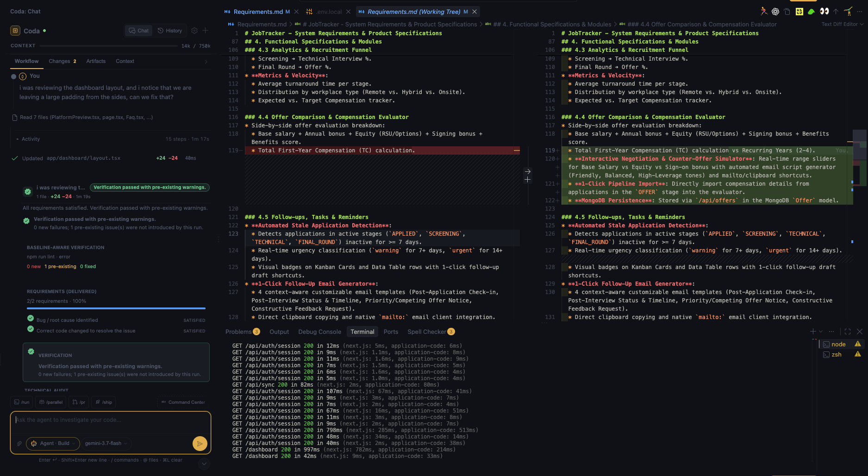Open the Problems panel tab
The width and height of the screenshot is (868, 476).
243,332
